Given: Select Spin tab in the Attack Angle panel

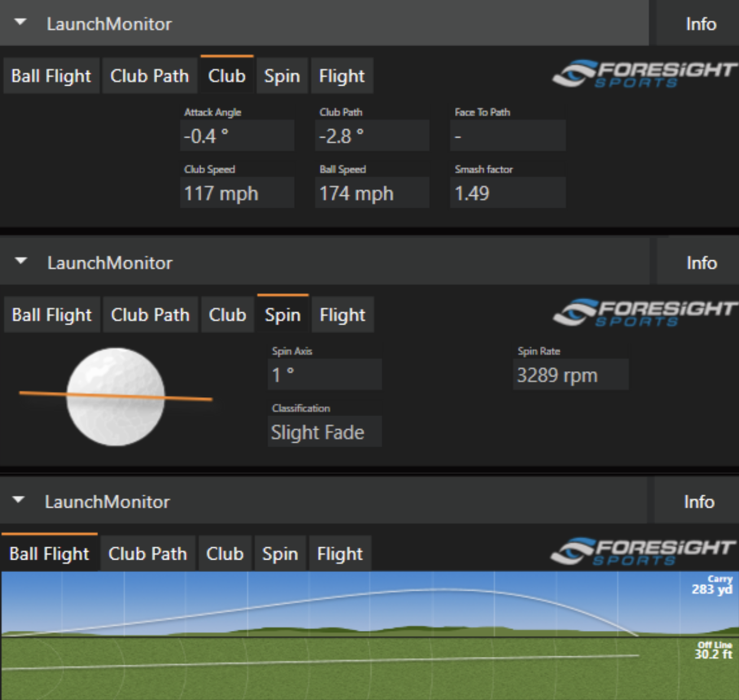Looking at the screenshot, I should (282, 76).
